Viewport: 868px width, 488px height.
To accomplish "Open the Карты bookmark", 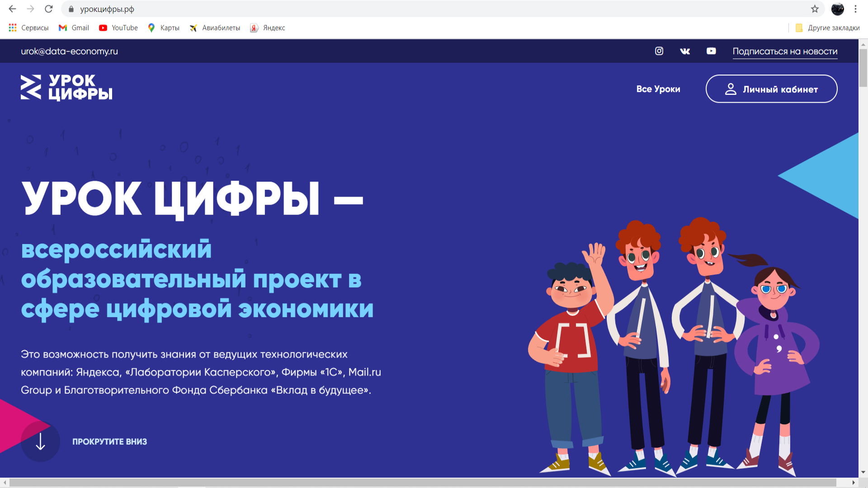I will click(x=164, y=28).
